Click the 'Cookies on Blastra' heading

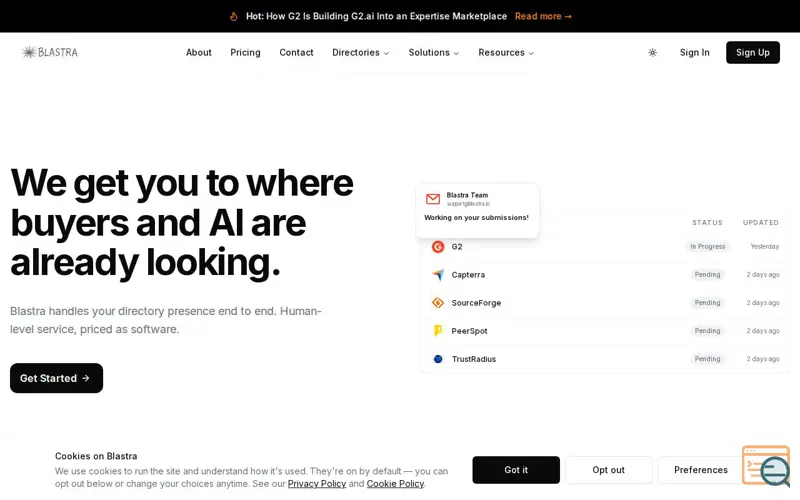click(x=96, y=456)
